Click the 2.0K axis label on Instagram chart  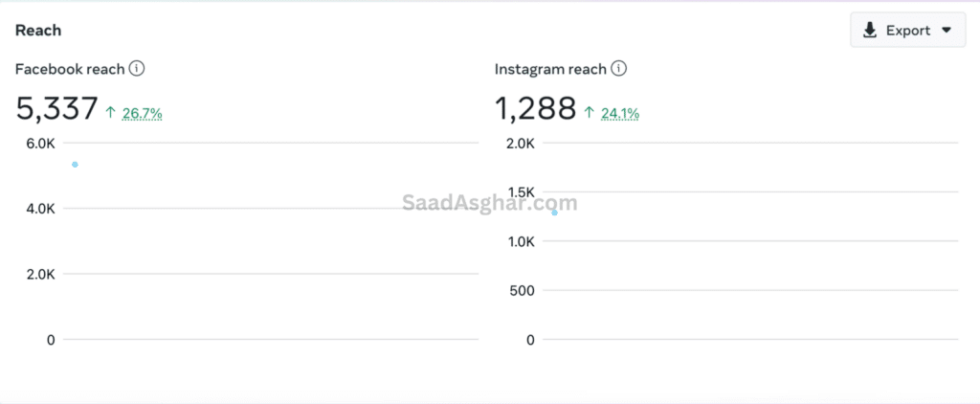point(521,144)
